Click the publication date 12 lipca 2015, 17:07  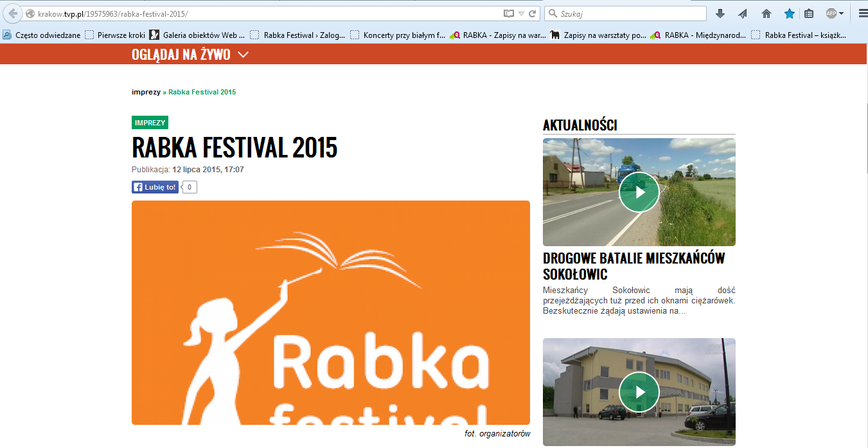(x=208, y=170)
